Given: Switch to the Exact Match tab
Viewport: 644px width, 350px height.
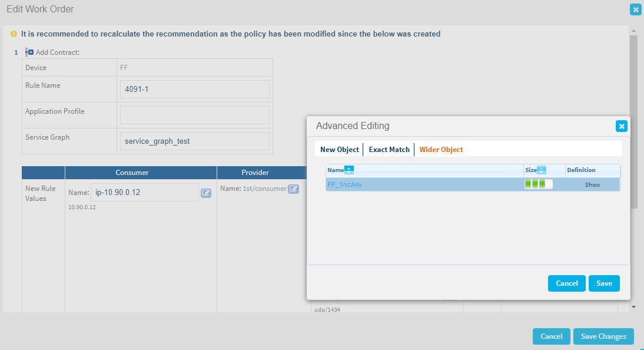Looking at the screenshot, I should tap(389, 150).
